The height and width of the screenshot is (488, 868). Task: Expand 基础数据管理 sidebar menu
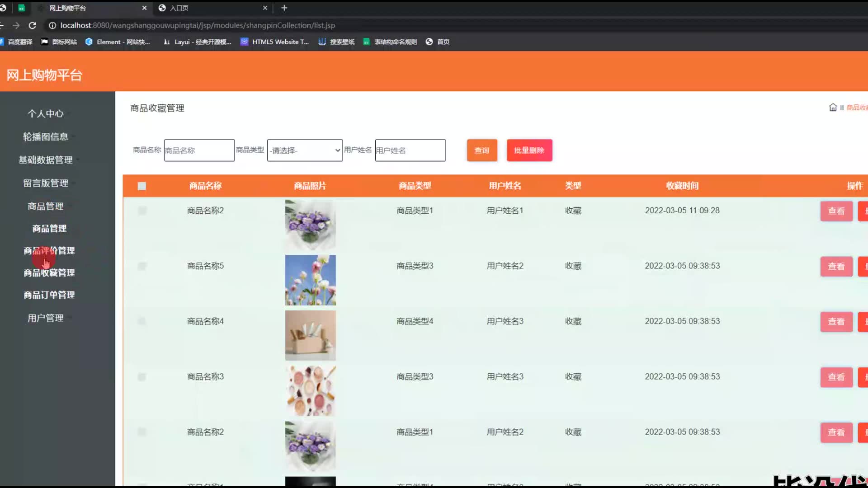[x=46, y=160]
